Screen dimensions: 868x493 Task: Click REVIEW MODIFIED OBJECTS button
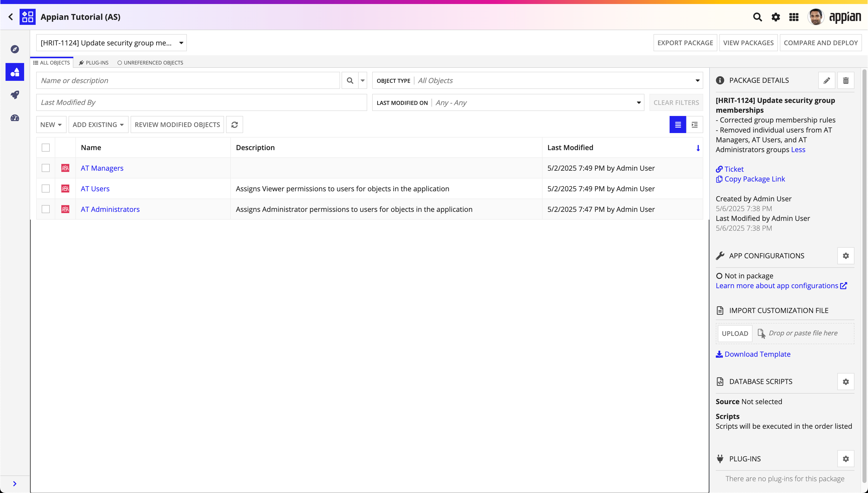(177, 125)
